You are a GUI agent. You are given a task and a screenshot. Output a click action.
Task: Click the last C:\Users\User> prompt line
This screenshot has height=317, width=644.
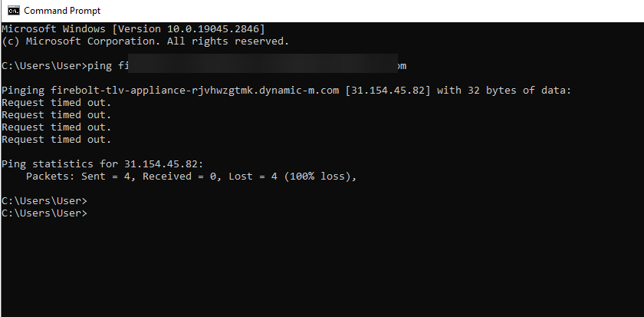[44, 213]
